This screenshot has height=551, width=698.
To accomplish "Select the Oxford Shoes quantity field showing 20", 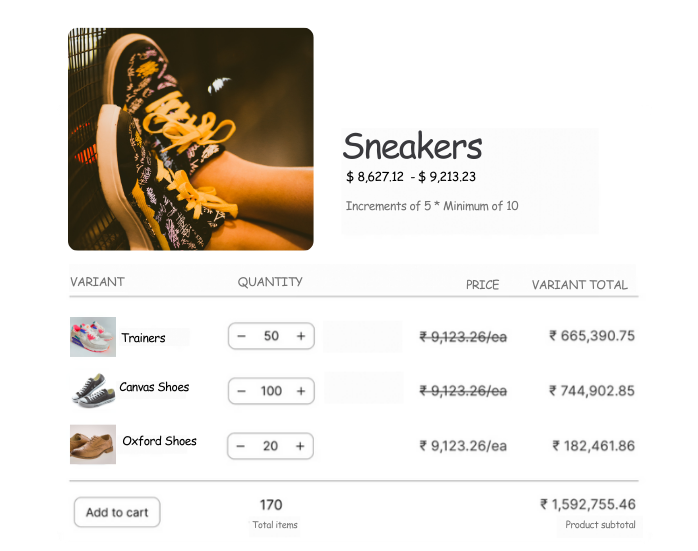I will point(271,446).
